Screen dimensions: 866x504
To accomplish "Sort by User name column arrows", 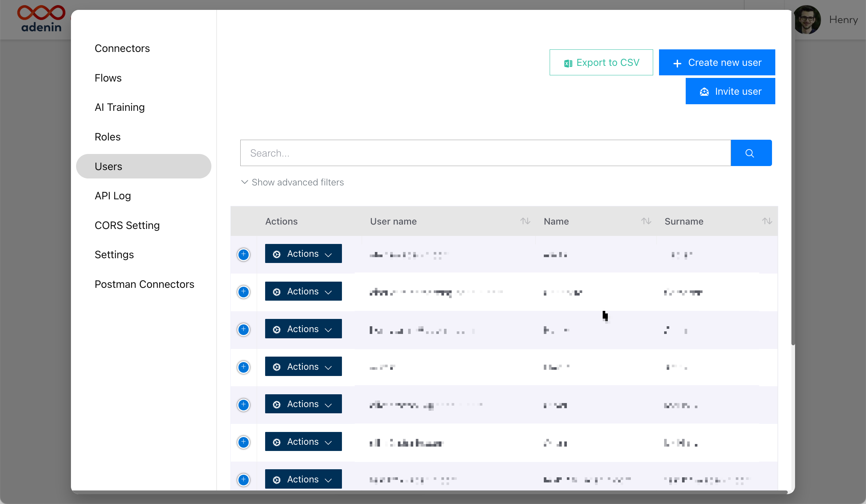I will [x=525, y=221].
